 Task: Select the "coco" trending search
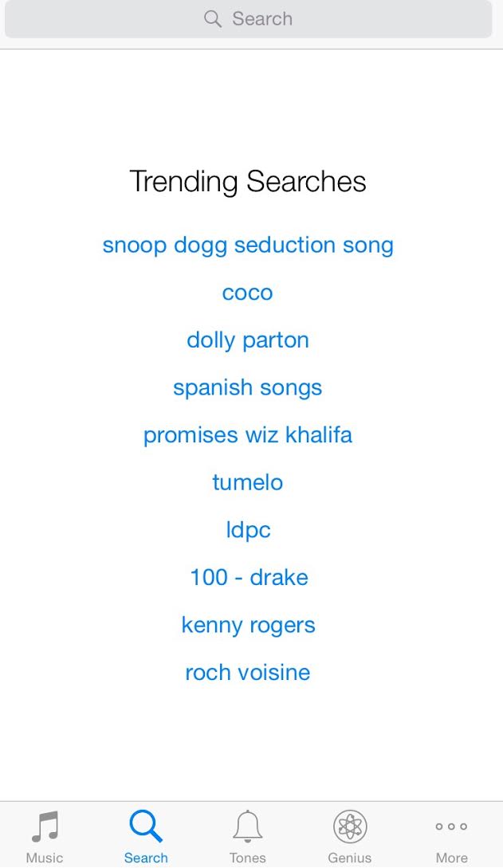coord(247,293)
